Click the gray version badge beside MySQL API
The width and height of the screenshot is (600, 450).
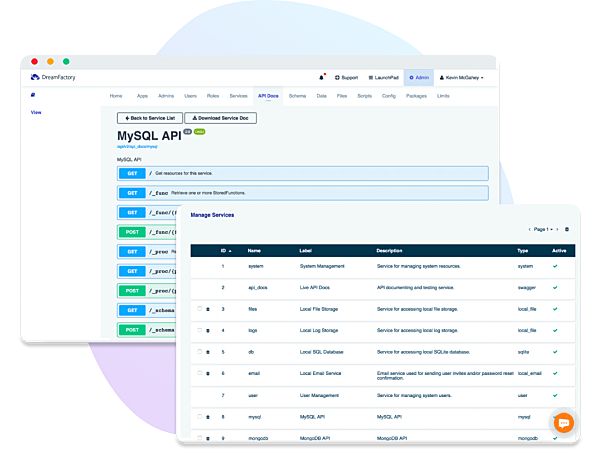click(188, 132)
